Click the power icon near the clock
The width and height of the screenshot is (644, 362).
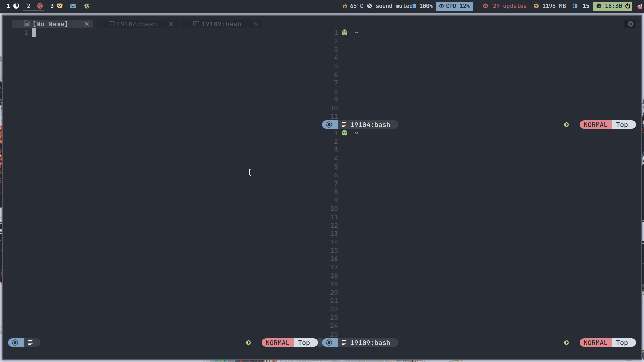pyautogui.click(x=628, y=6)
